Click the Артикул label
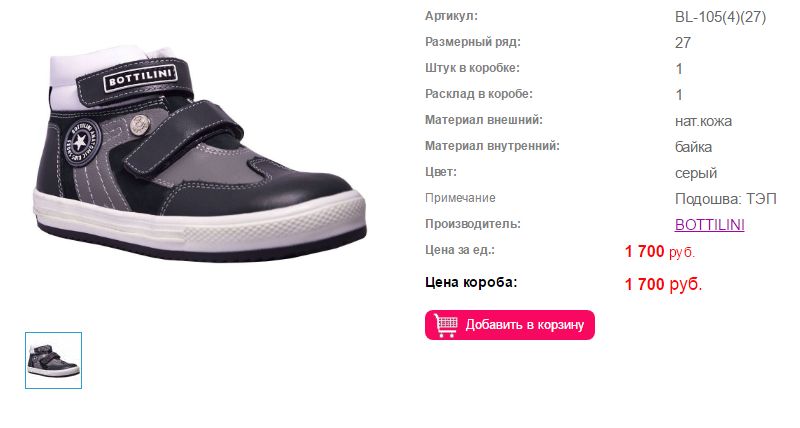 (452, 16)
